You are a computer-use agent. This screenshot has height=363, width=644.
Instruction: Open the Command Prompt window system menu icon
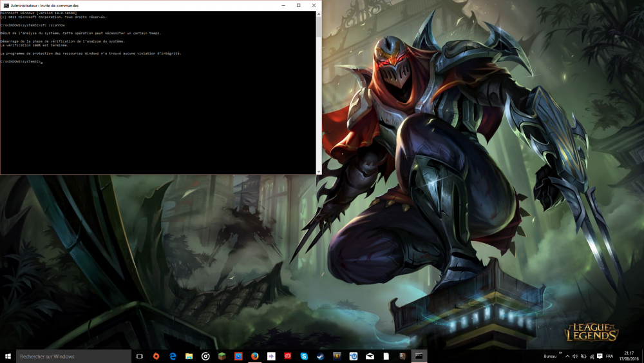coord(5,5)
